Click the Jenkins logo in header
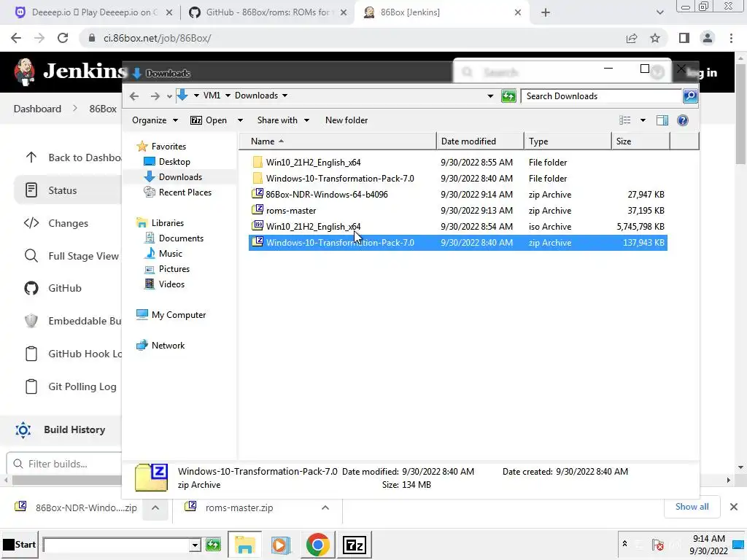 (x=24, y=72)
